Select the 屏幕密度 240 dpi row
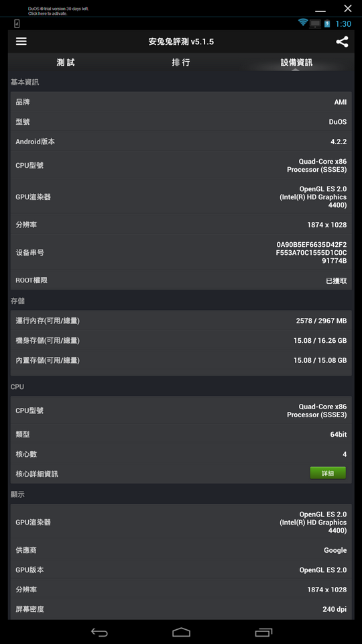The width and height of the screenshot is (362, 644). click(181, 609)
